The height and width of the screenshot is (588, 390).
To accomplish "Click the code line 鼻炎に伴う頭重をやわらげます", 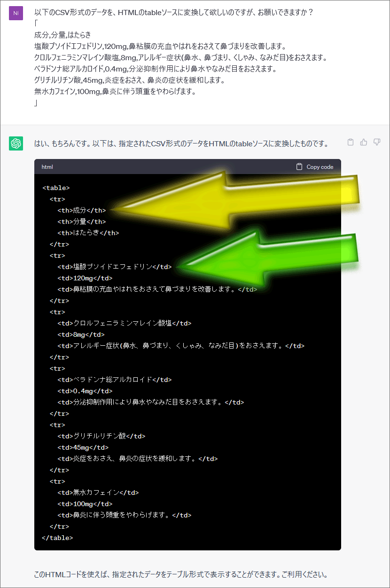I will point(125,515).
